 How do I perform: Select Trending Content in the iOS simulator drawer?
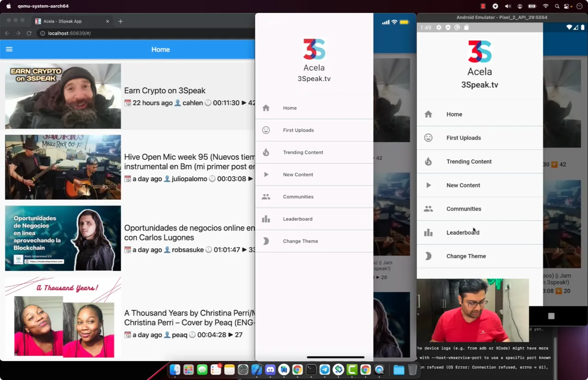tap(314, 152)
